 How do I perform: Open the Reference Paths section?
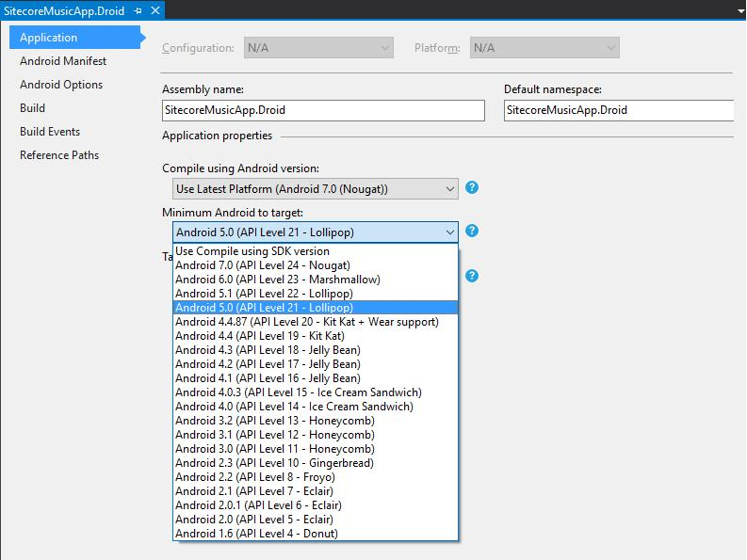point(59,155)
